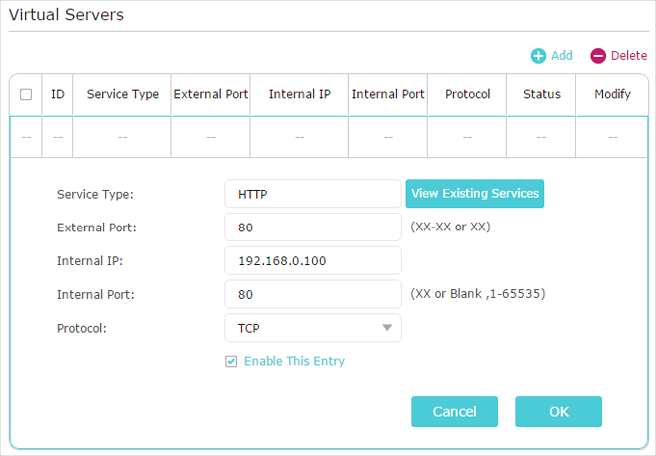Open the Protocol TCP dropdown
Image resolution: width=656 pixels, height=456 pixels.
pos(313,328)
